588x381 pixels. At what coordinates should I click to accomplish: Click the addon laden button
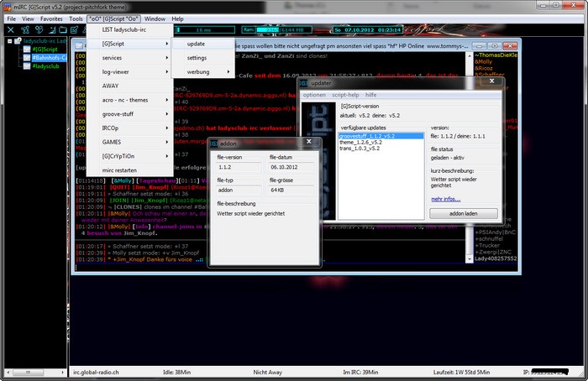(x=464, y=213)
